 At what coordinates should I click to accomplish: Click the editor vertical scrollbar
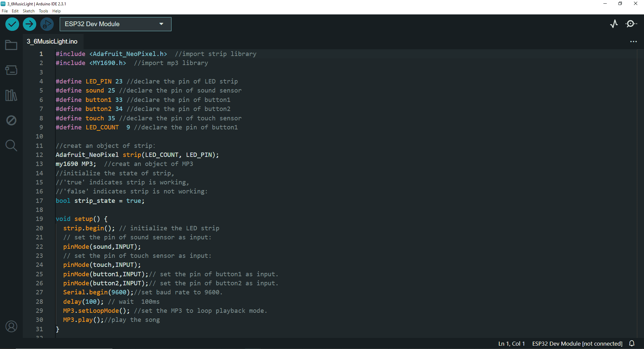640,193
